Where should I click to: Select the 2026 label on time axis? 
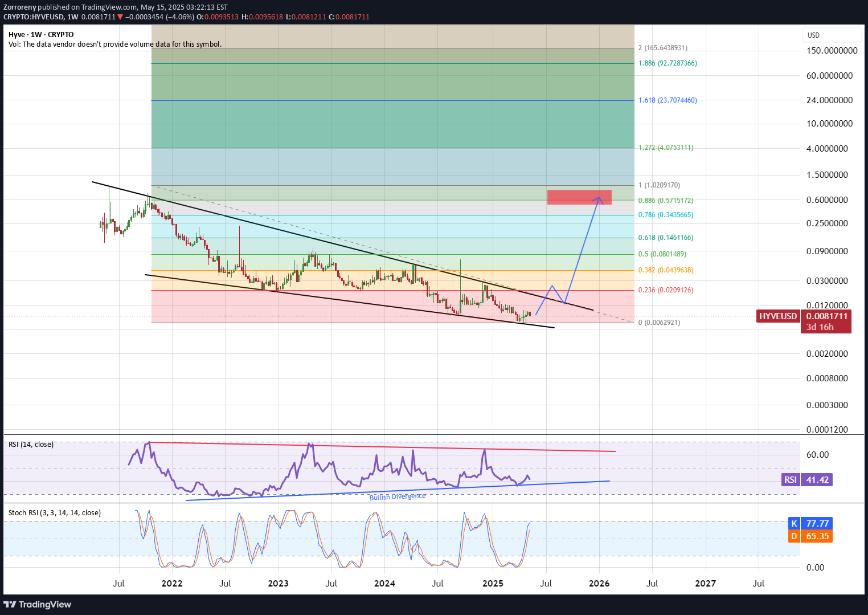click(599, 584)
